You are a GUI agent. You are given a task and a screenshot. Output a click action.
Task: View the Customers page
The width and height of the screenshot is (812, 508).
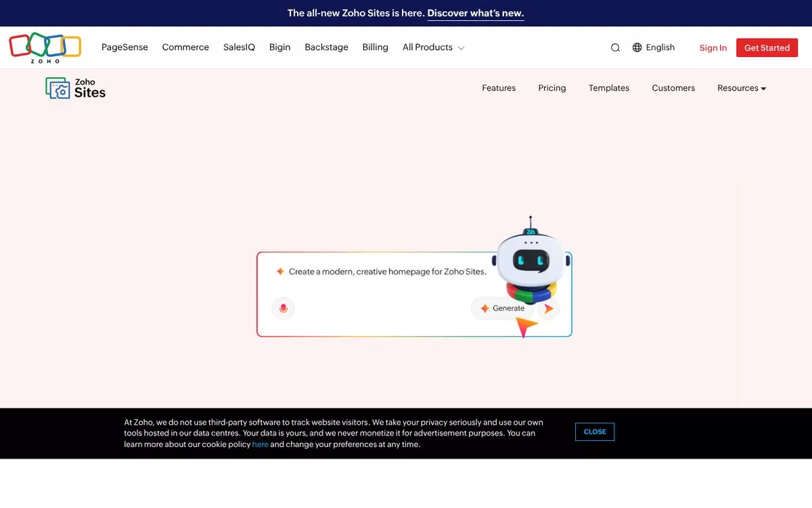point(673,88)
